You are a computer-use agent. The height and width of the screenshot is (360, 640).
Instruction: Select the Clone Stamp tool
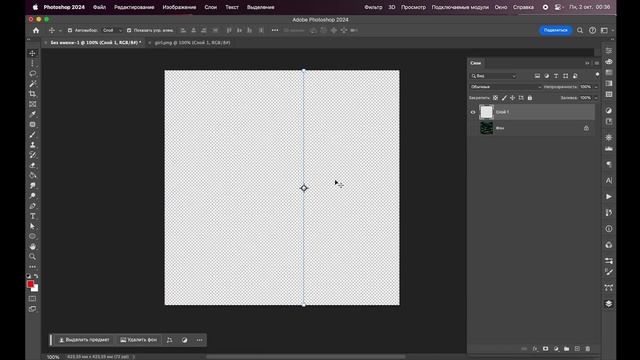(x=32, y=145)
